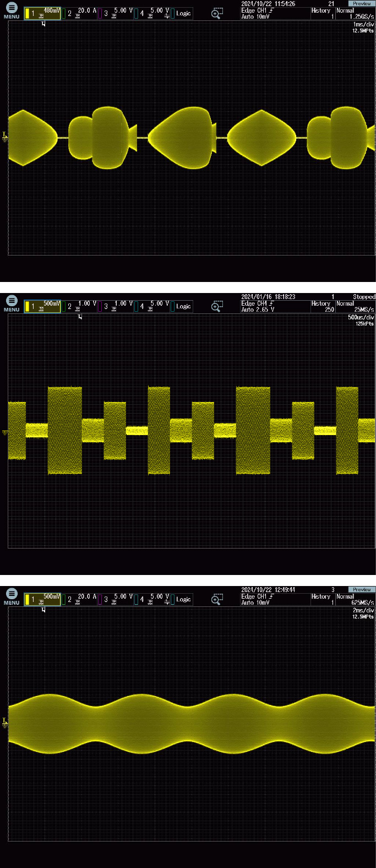Toggle channel 2 at 20.0 A in the 11:54:26 capture

pos(79,13)
